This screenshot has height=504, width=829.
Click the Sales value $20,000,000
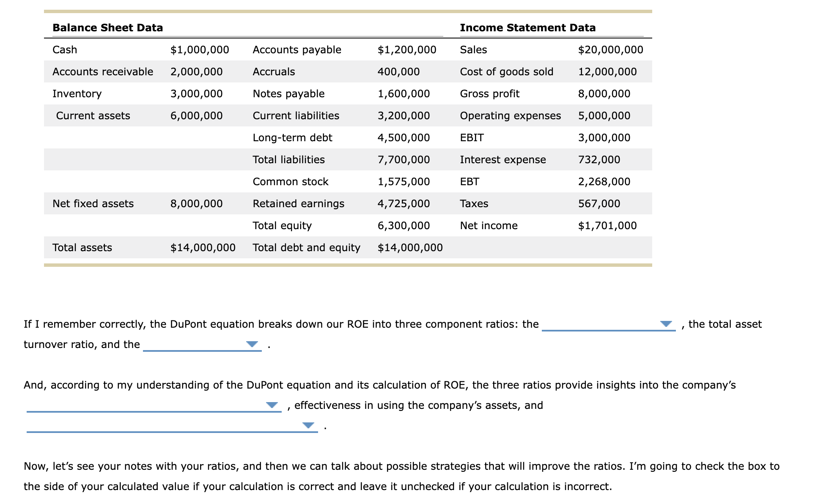(x=610, y=50)
